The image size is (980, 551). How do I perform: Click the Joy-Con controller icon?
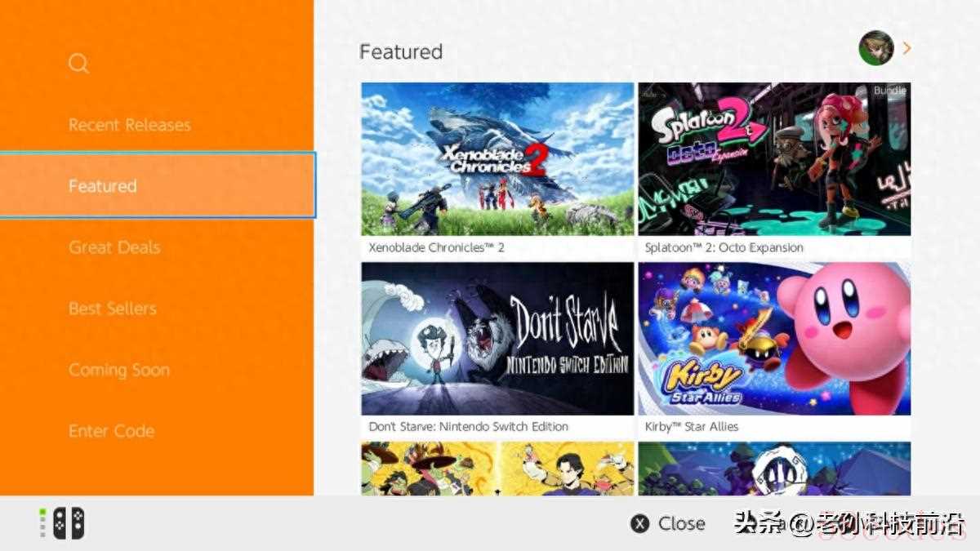[69, 523]
